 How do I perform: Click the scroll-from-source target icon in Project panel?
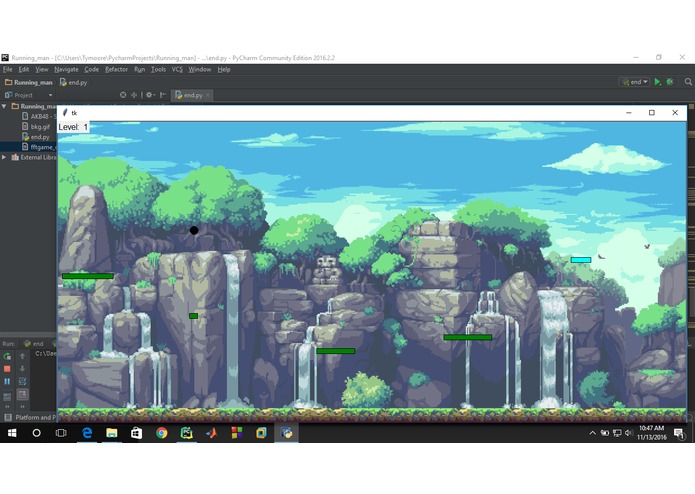point(123,95)
